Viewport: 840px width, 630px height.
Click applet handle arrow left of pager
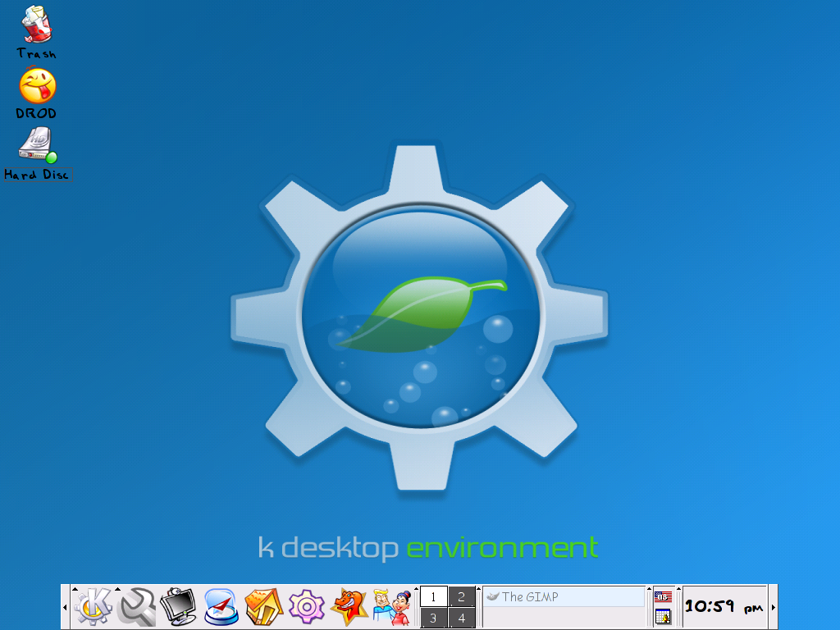pyautogui.click(x=416, y=589)
